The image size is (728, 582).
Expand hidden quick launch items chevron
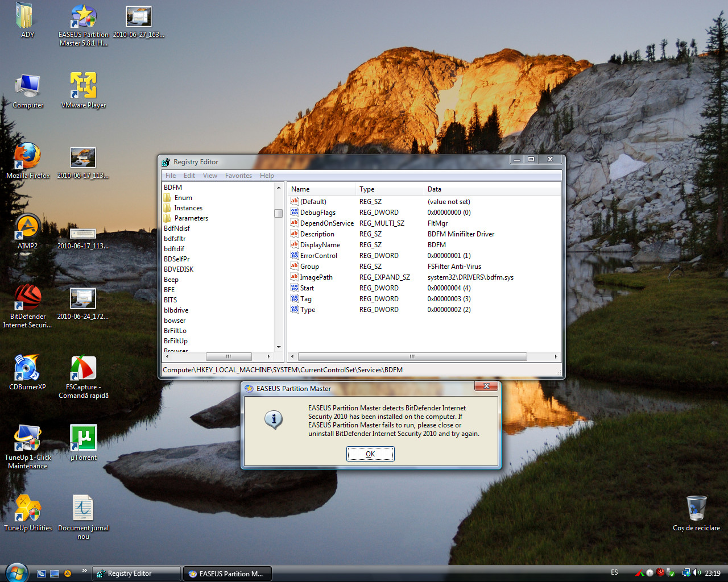[84, 570]
